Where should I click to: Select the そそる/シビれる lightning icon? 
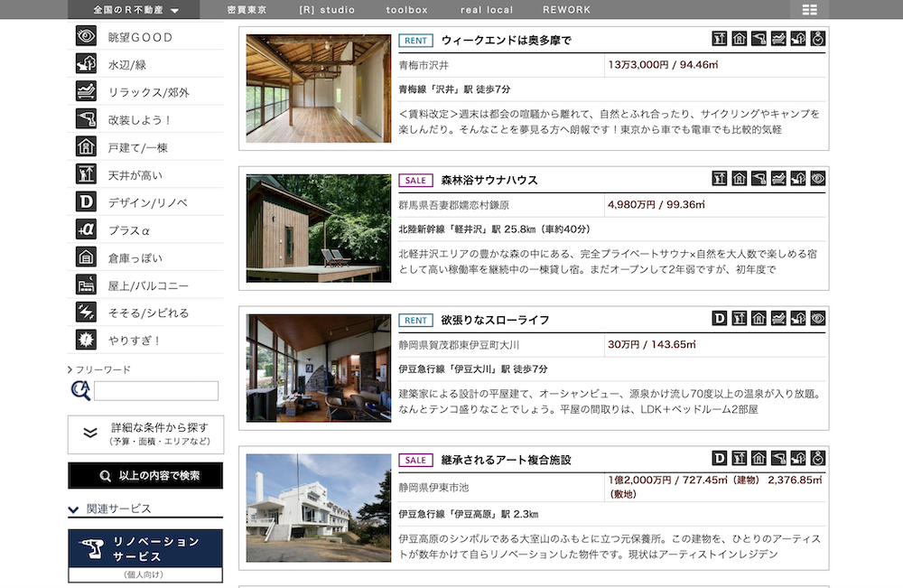[x=86, y=313]
